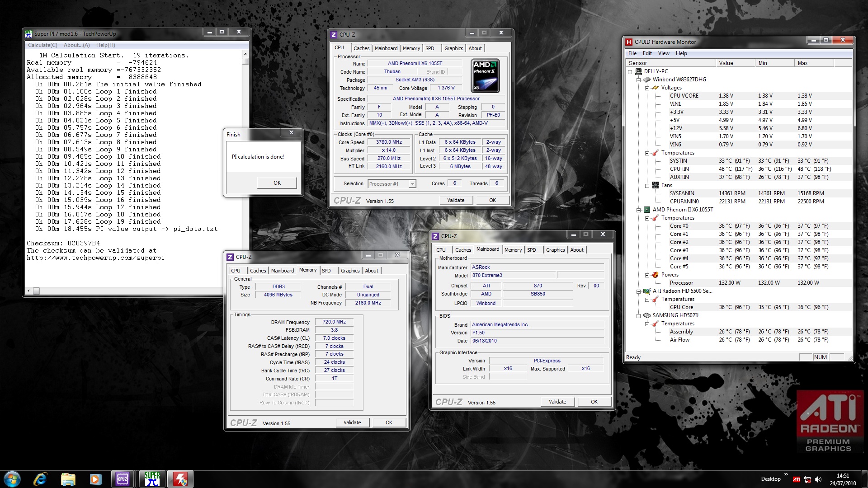The image size is (868, 488).
Task: Click the Super PI taskbar icon
Action: 152,479
